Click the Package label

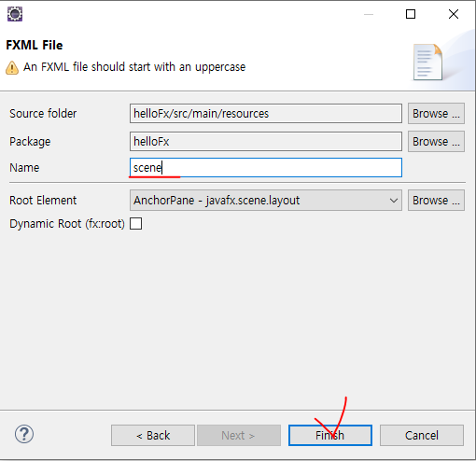coord(30,142)
